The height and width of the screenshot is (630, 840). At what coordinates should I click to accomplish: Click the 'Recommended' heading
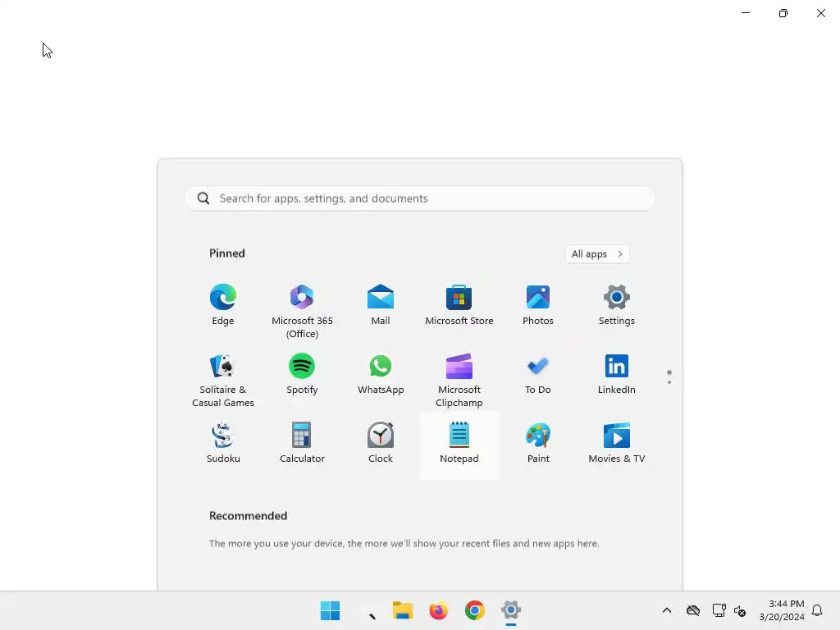point(248,515)
